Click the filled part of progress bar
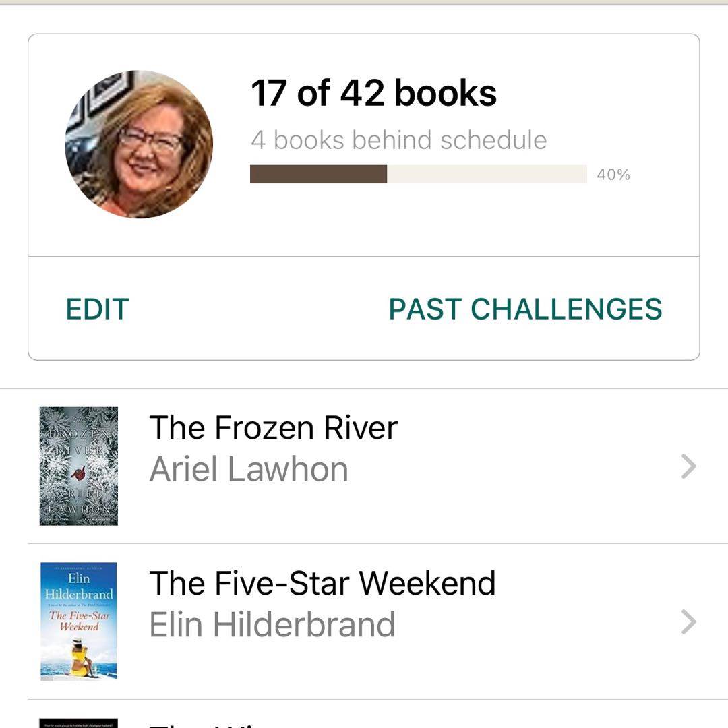The width and height of the screenshot is (728, 728). point(318,175)
